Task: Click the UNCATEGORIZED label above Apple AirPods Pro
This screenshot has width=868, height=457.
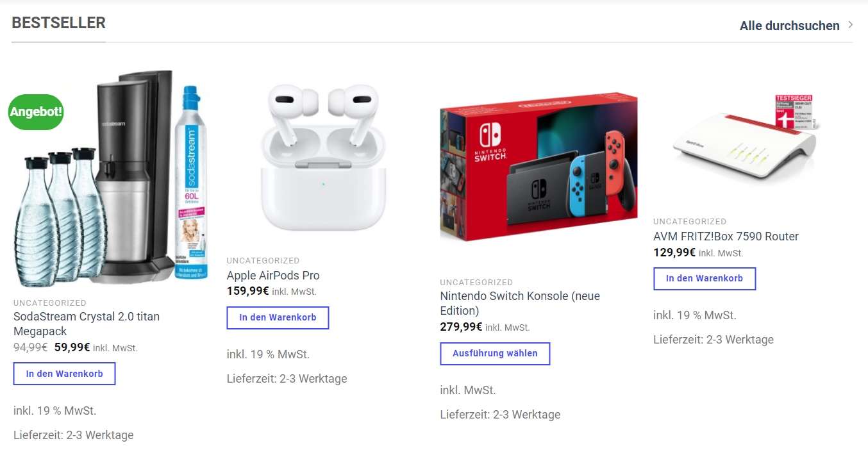Action: point(263,261)
